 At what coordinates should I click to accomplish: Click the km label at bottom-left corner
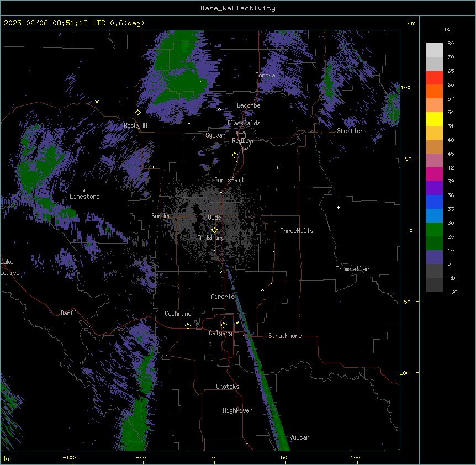8,458
